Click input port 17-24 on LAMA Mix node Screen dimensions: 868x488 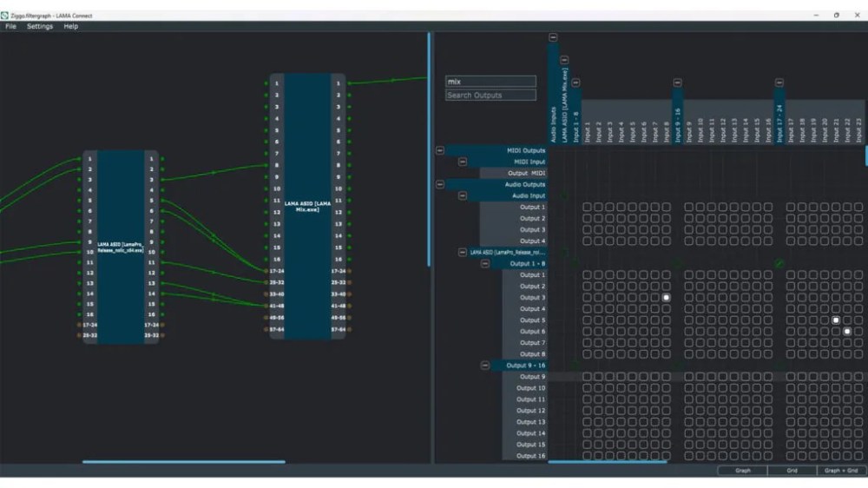[x=266, y=271]
